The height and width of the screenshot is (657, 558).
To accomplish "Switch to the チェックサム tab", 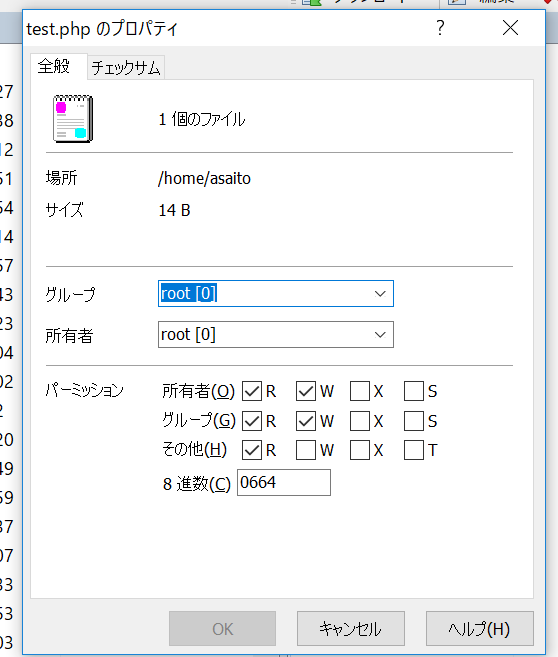I will (x=126, y=67).
